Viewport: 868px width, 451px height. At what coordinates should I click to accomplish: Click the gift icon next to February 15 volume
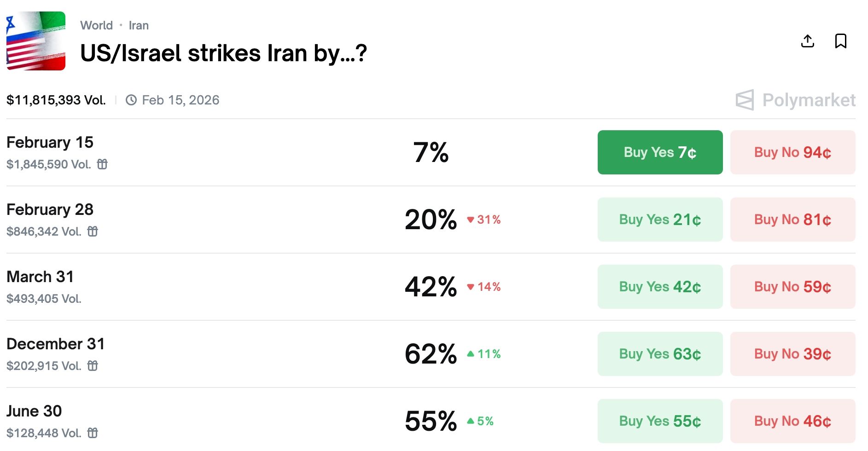click(x=102, y=164)
